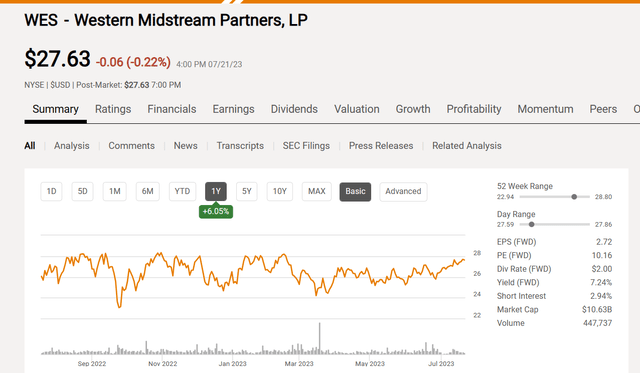The height and width of the screenshot is (373, 640).
Task: Switch to the Valuation tab
Action: [357, 109]
